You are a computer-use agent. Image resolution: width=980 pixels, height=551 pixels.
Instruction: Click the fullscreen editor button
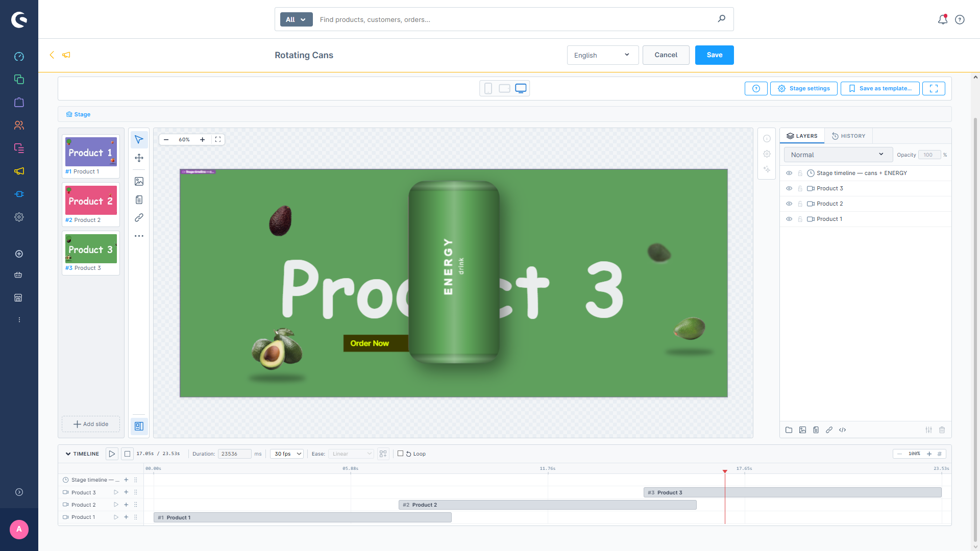(934, 88)
